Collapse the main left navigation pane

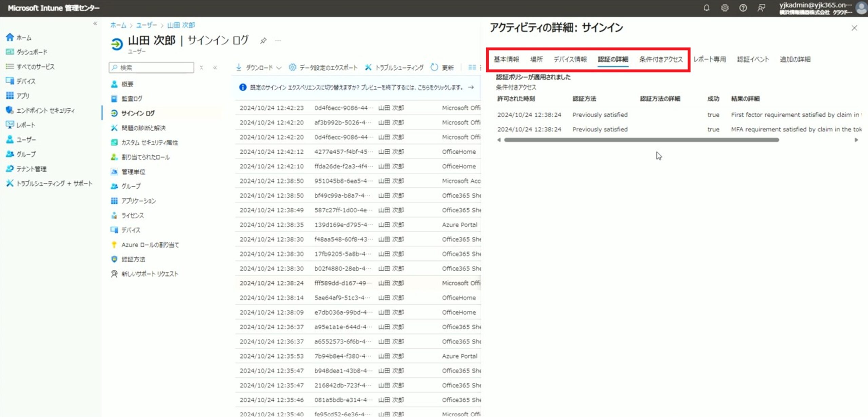click(95, 23)
